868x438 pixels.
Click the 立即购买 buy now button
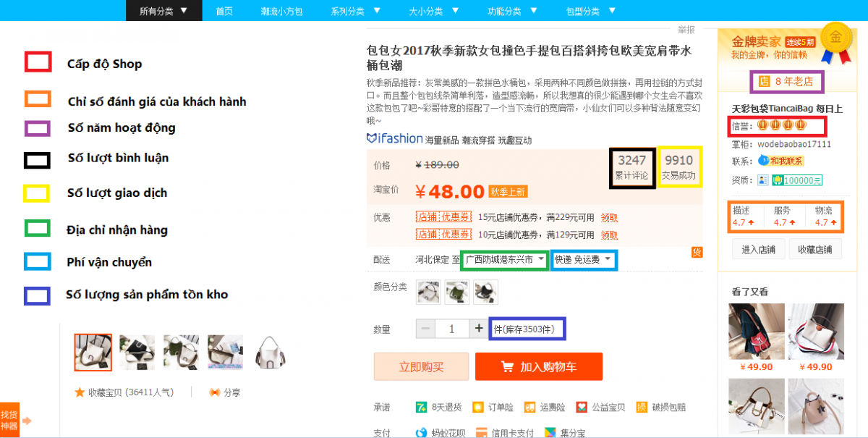point(421,367)
